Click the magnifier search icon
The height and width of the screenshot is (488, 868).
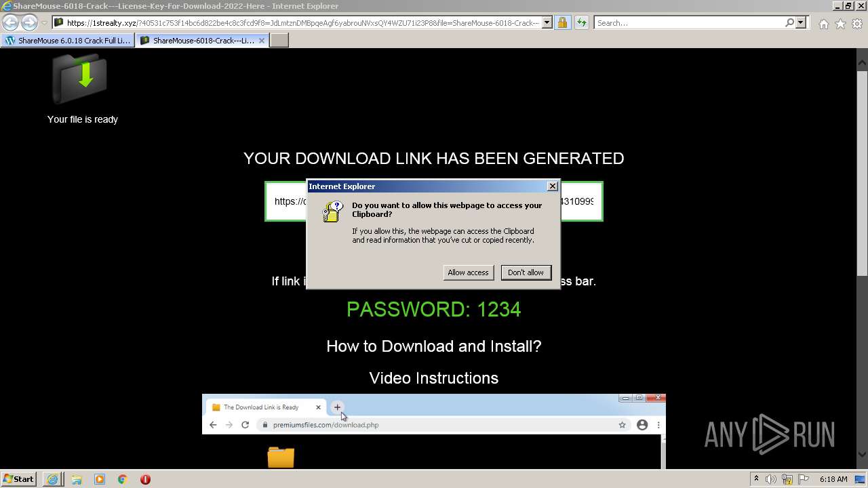(x=789, y=23)
